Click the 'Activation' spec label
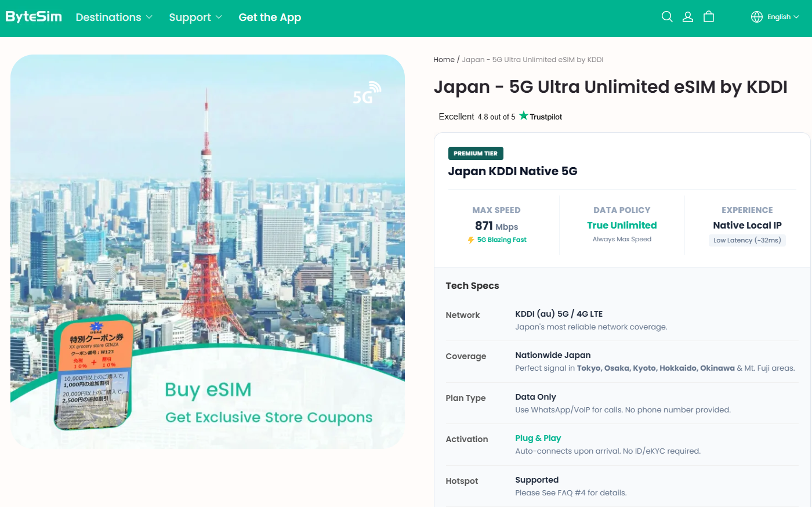This screenshot has width=812, height=507. tap(466, 439)
